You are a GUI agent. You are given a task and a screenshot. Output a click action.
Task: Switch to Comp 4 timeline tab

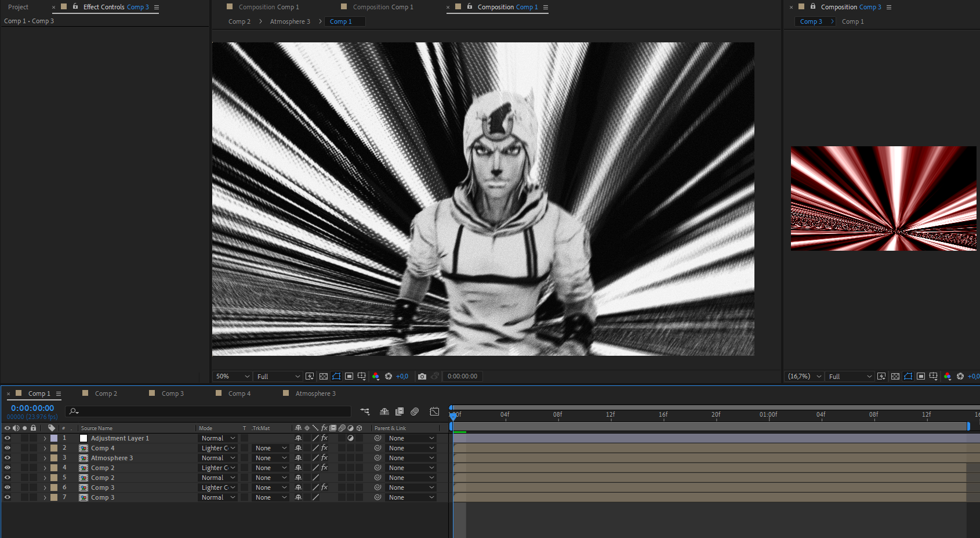[239, 393]
